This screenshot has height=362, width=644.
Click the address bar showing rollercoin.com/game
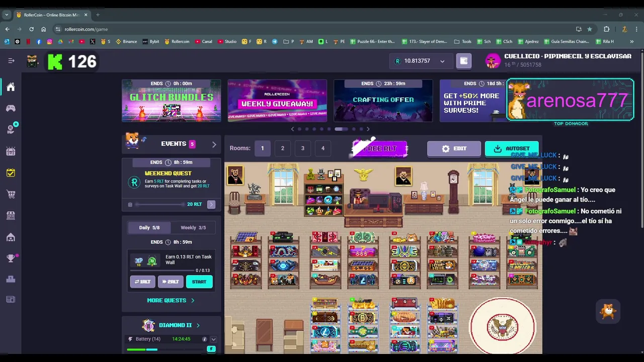[312, 29]
